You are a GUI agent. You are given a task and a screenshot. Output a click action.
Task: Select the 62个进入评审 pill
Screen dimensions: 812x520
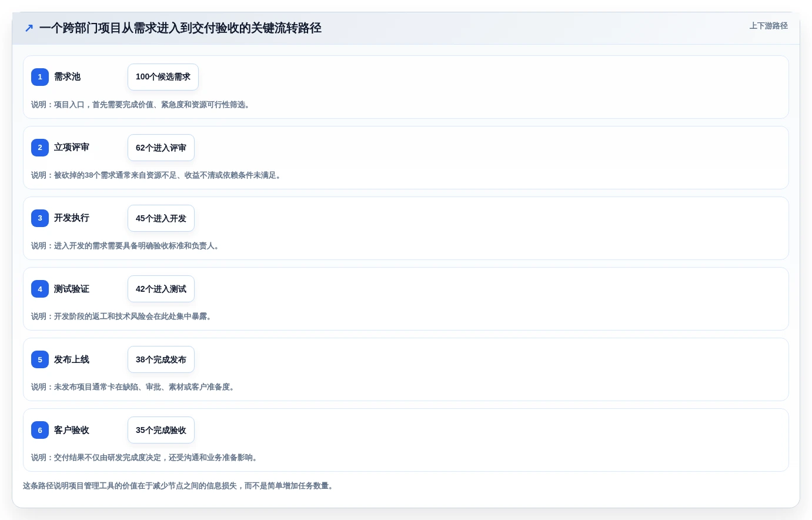point(161,148)
